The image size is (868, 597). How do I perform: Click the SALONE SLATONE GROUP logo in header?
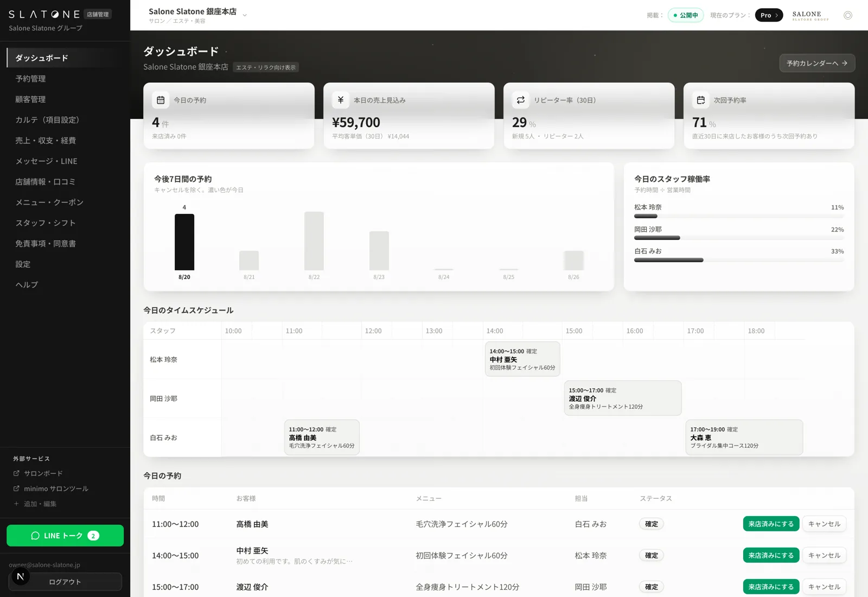pos(810,15)
